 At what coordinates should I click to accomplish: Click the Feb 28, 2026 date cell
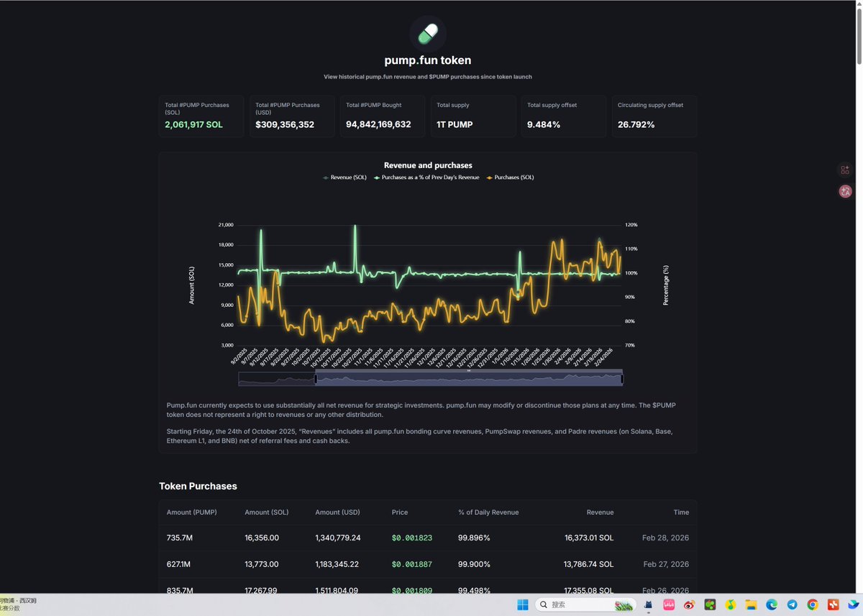pyautogui.click(x=666, y=538)
